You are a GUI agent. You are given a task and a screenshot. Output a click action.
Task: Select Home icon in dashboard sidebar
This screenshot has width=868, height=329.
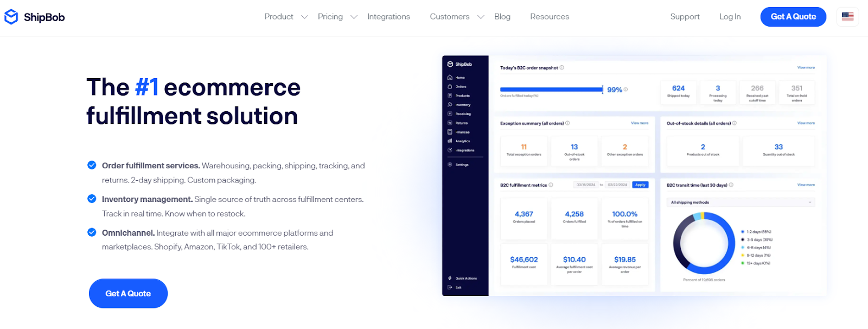tap(450, 78)
